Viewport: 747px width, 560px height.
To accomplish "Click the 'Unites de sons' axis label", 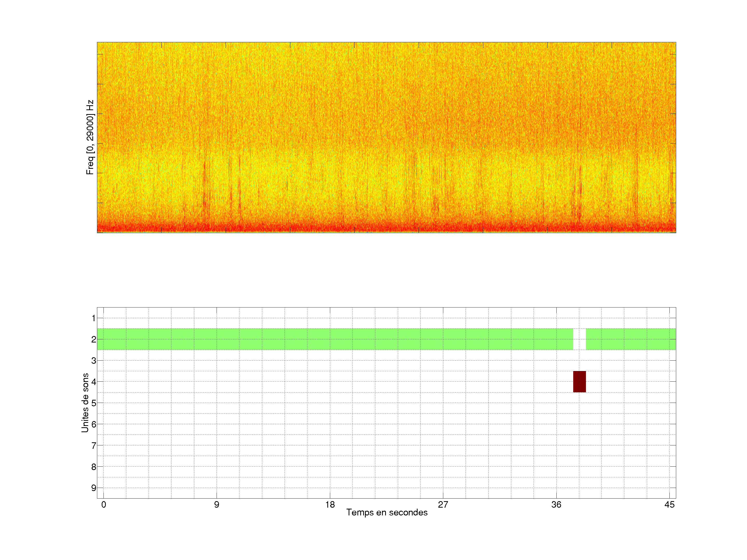I will [x=85, y=402].
